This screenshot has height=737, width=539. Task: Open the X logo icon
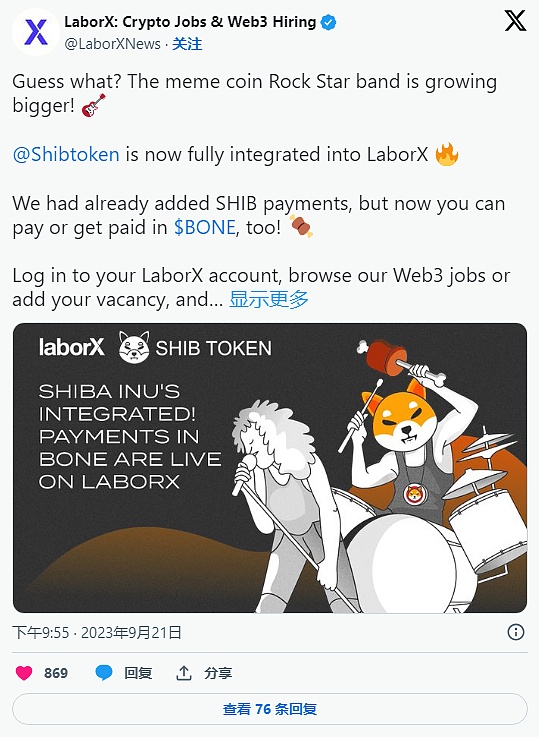515,21
